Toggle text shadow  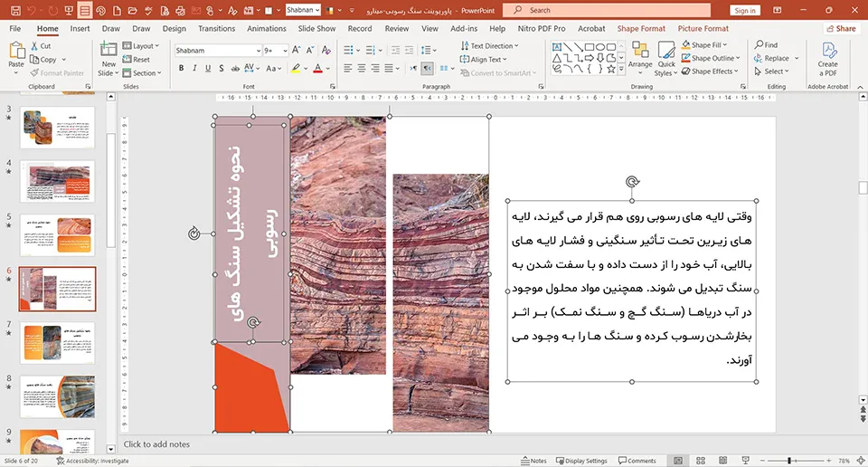point(221,68)
